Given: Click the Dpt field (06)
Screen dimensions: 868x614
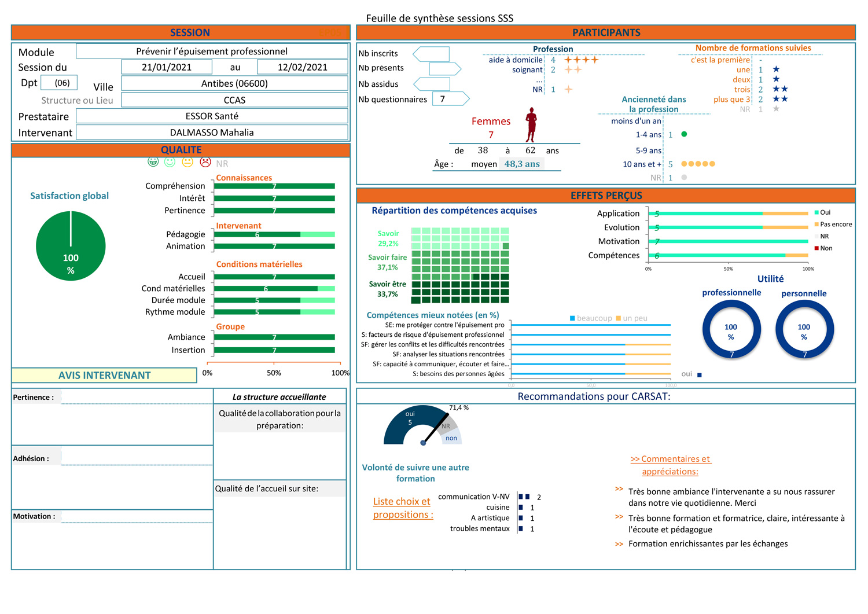Looking at the screenshot, I should [x=59, y=83].
